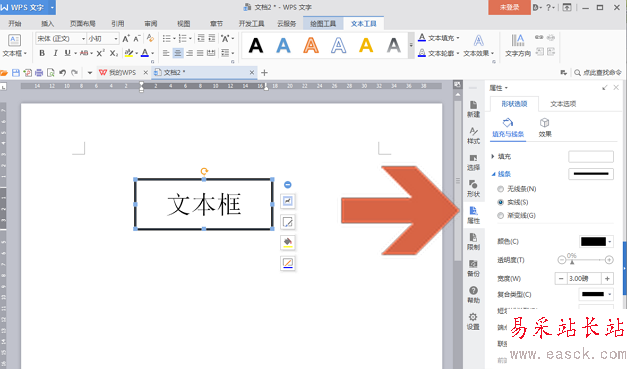This screenshot has height=369, width=627.
Task: Click the 文字方向 button
Action: [x=518, y=46]
